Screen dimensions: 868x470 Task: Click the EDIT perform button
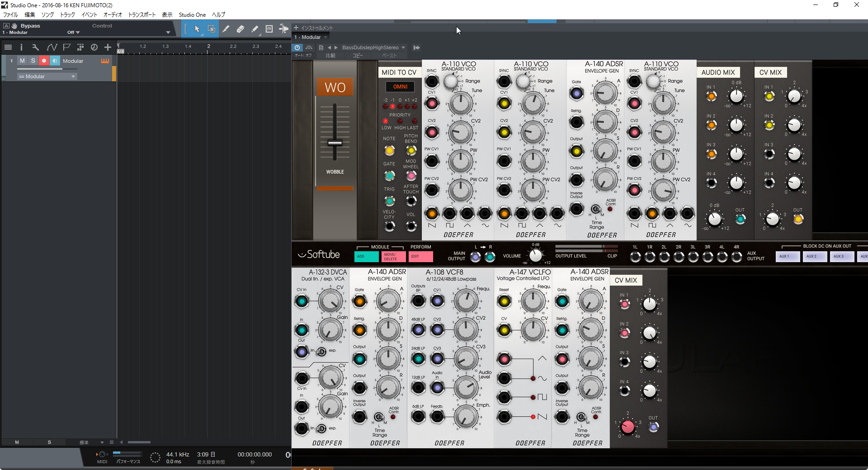click(x=420, y=256)
